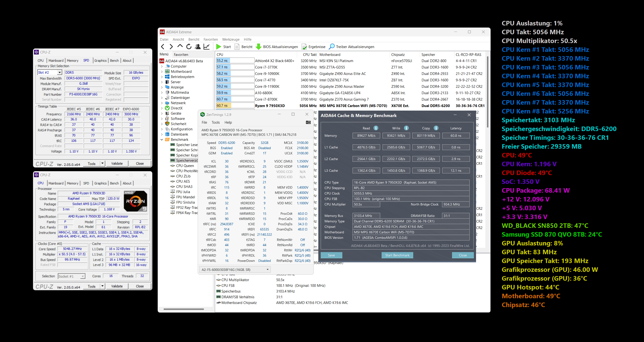Open the AIDA64 graph chart icon

(206, 47)
